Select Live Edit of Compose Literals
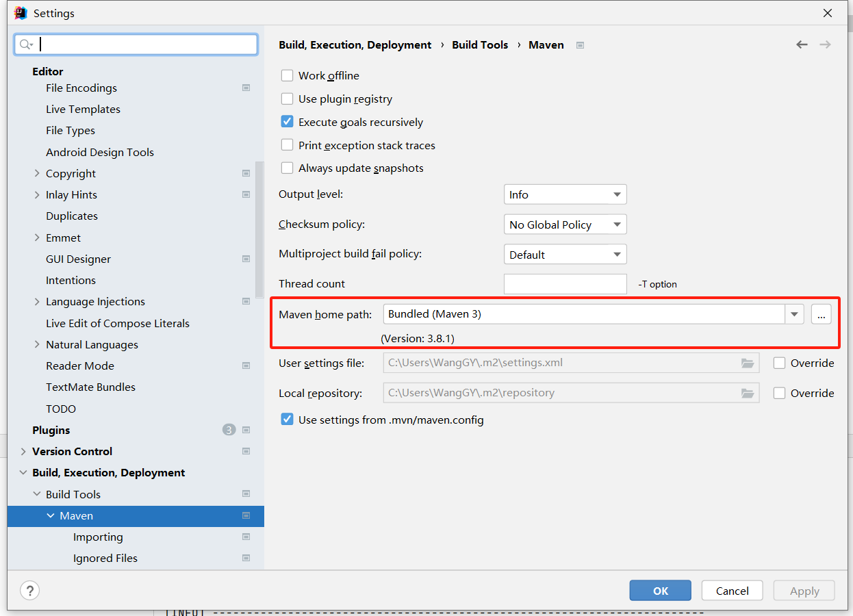853x616 pixels. pyautogui.click(x=118, y=323)
